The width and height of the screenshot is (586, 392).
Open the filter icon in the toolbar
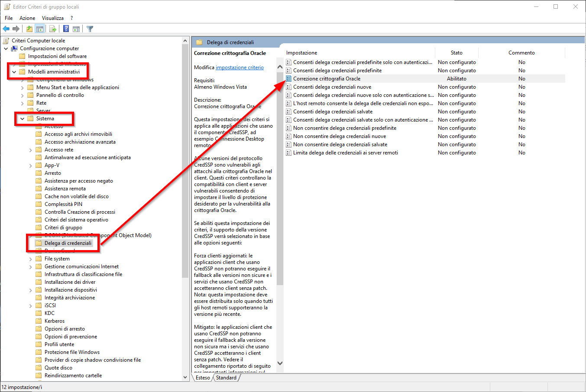point(89,29)
